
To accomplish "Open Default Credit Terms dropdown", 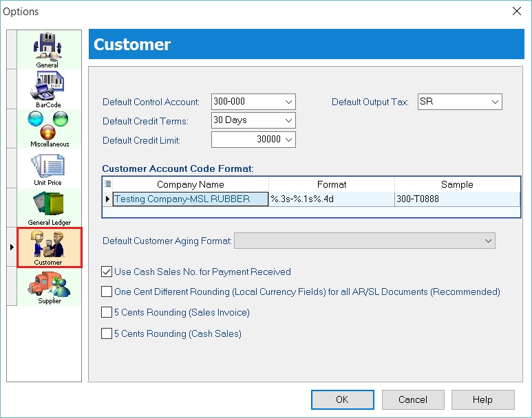I will 288,120.
